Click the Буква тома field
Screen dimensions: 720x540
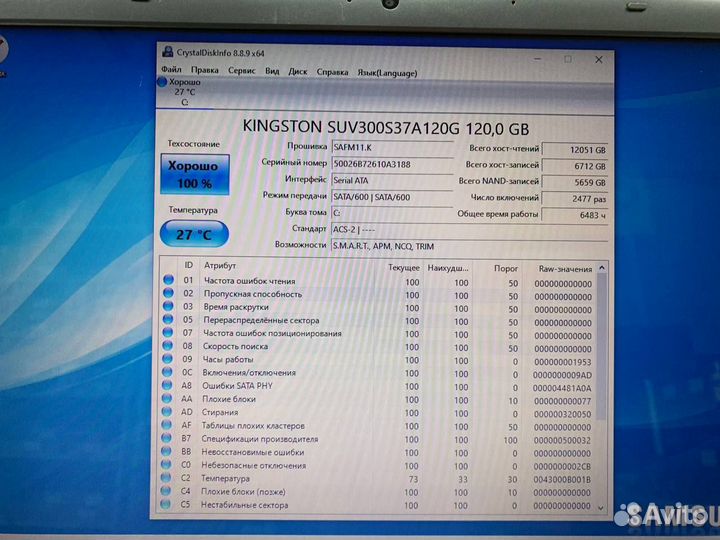click(x=392, y=213)
